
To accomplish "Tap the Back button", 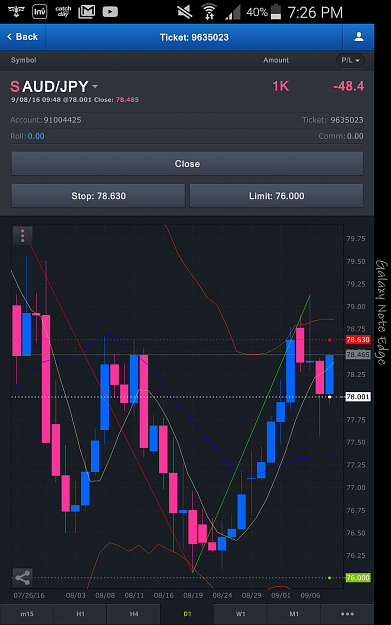I will [x=23, y=37].
